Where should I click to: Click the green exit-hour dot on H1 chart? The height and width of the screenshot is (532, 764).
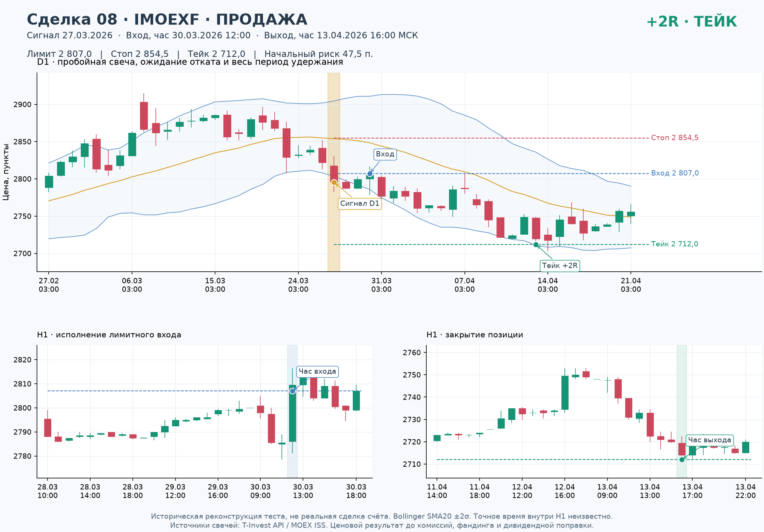pyautogui.click(x=682, y=460)
